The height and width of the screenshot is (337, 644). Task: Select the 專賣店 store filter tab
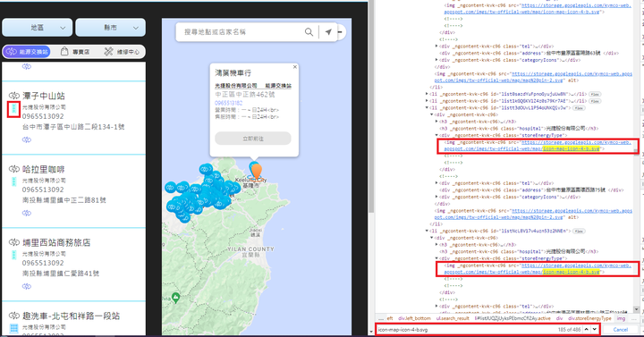75,52
